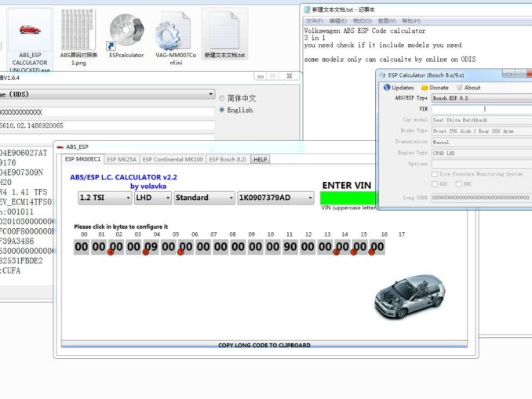Viewport: 532px width, 399px height.
Task: Open the Notepad View (查看) menu
Action: 387,21
